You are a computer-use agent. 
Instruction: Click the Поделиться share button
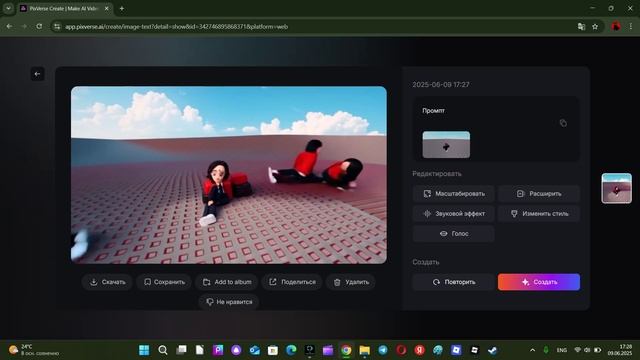[x=292, y=282]
